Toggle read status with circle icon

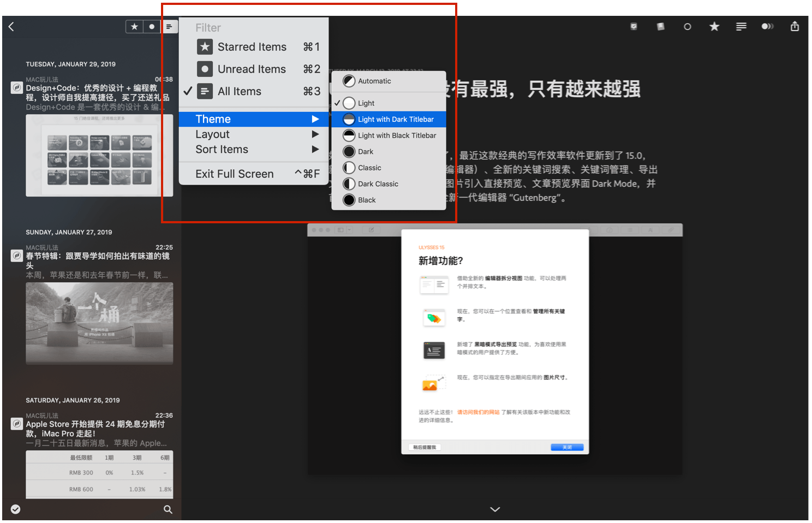pos(688,26)
